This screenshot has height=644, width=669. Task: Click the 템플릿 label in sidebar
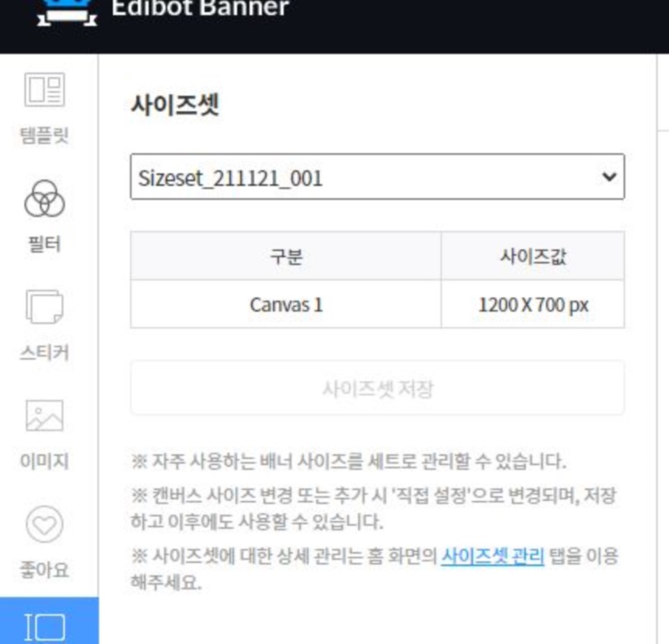coord(44,135)
